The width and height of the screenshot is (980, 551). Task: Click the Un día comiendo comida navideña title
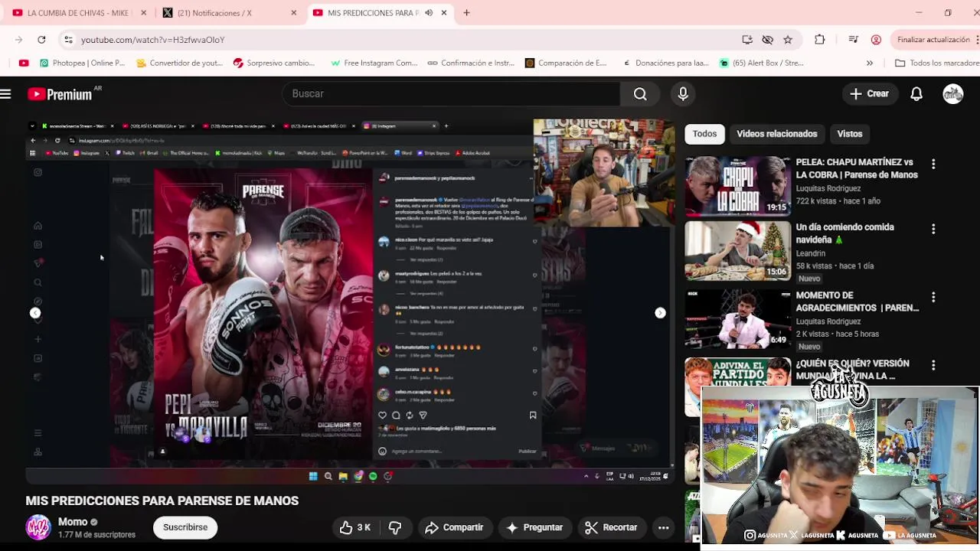pyautogui.click(x=844, y=233)
